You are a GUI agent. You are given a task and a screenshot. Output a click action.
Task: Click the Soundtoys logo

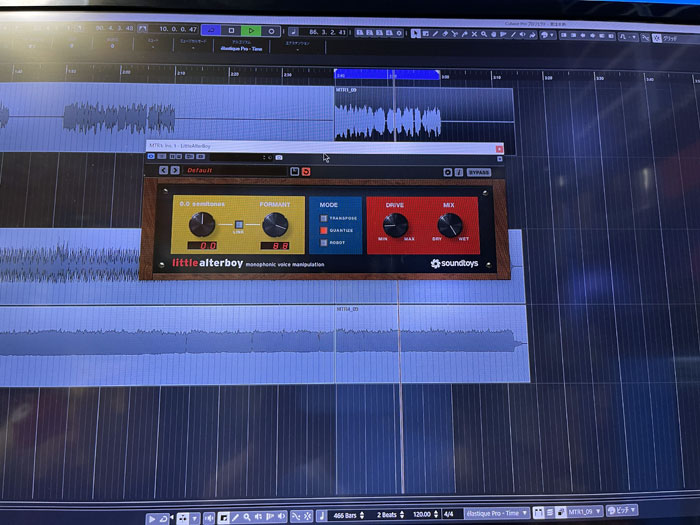454,263
